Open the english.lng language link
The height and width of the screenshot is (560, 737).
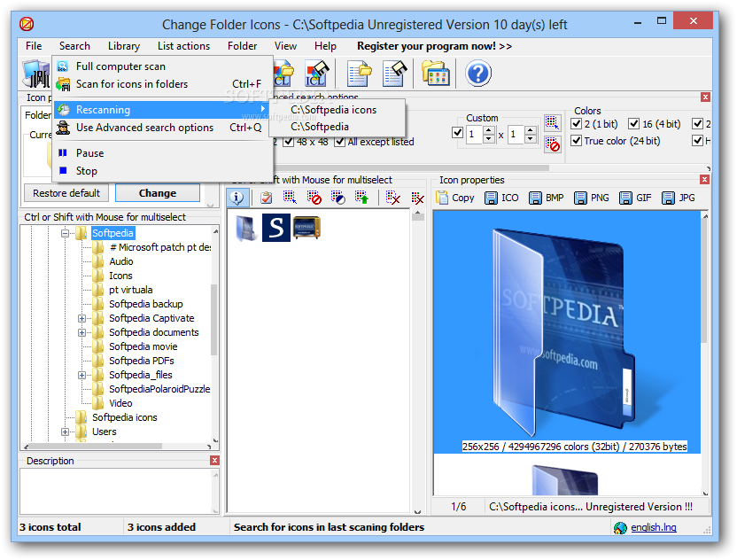coord(654,527)
